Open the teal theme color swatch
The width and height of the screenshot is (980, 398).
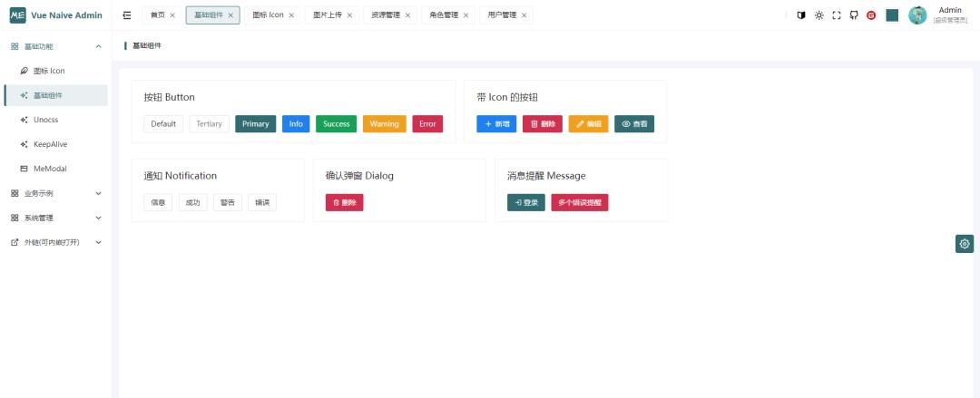892,15
